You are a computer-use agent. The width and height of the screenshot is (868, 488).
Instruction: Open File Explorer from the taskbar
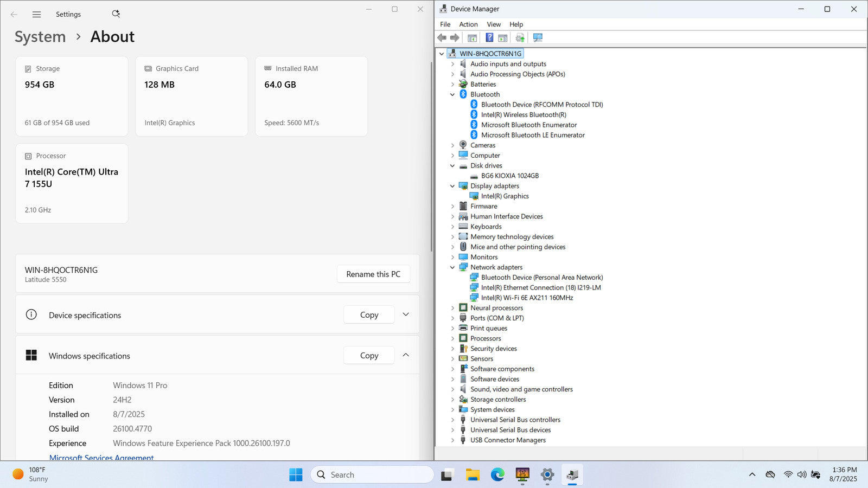pyautogui.click(x=473, y=475)
